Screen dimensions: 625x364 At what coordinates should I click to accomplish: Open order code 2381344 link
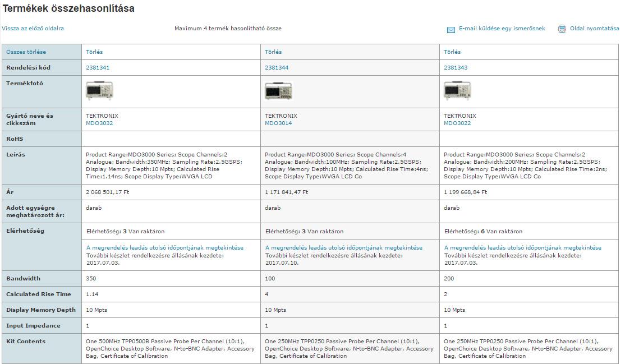[276, 67]
